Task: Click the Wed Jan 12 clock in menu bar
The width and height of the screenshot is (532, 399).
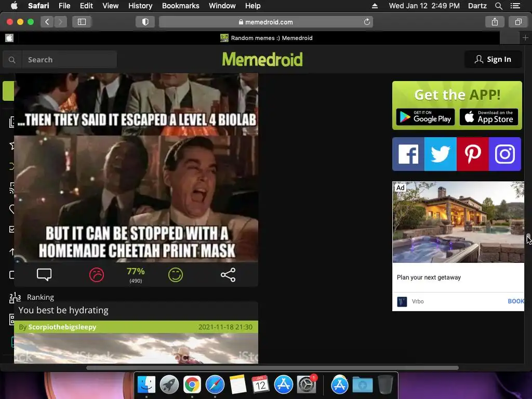Action: pyautogui.click(x=424, y=6)
